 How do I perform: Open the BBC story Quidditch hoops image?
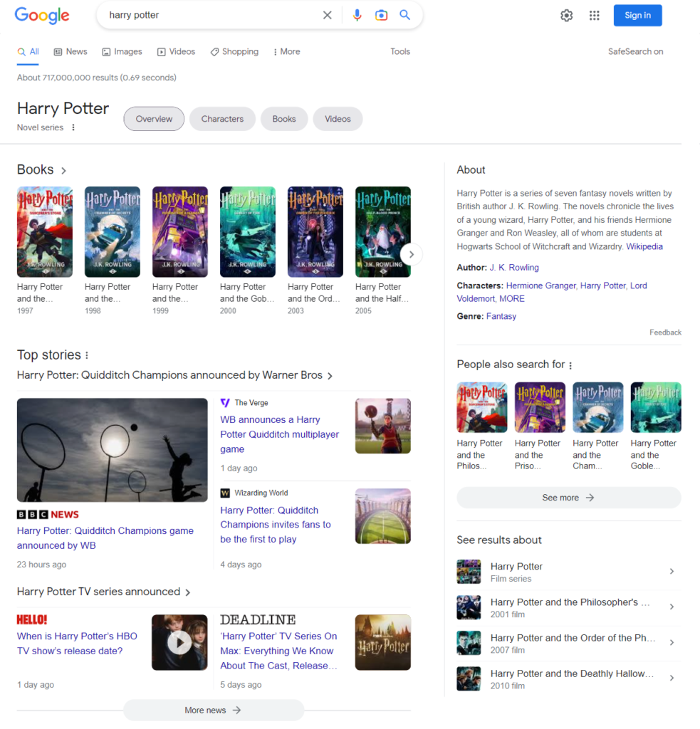tap(112, 450)
